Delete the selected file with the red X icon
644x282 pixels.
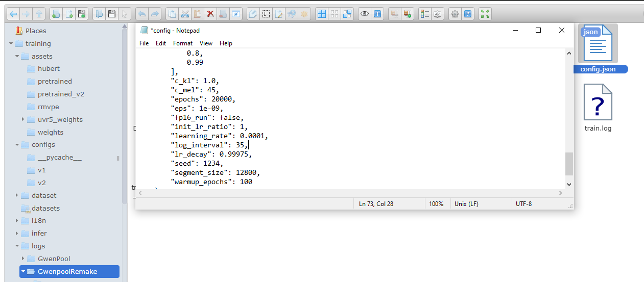[x=210, y=14]
